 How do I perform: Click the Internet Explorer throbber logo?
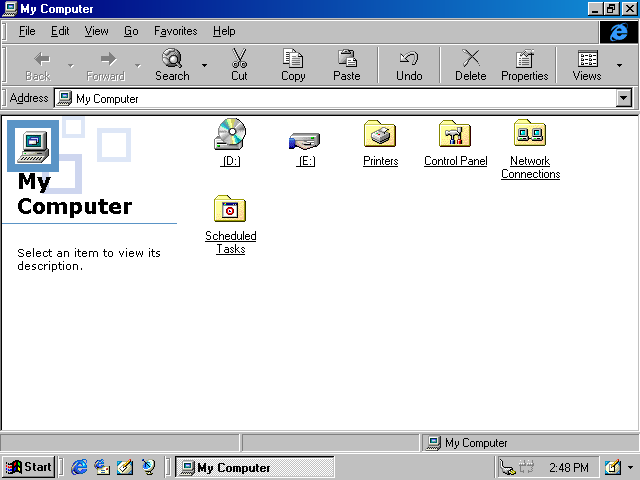618,32
